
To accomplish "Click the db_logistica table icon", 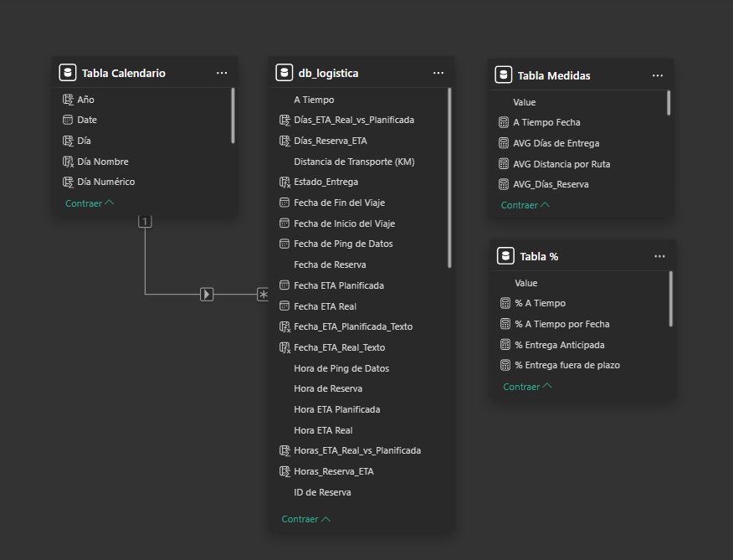I will coord(284,73).
